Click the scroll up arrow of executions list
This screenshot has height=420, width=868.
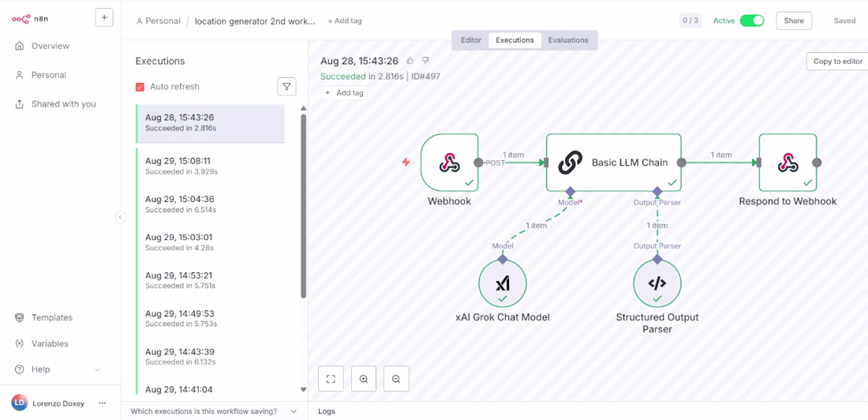coord(303,109)
